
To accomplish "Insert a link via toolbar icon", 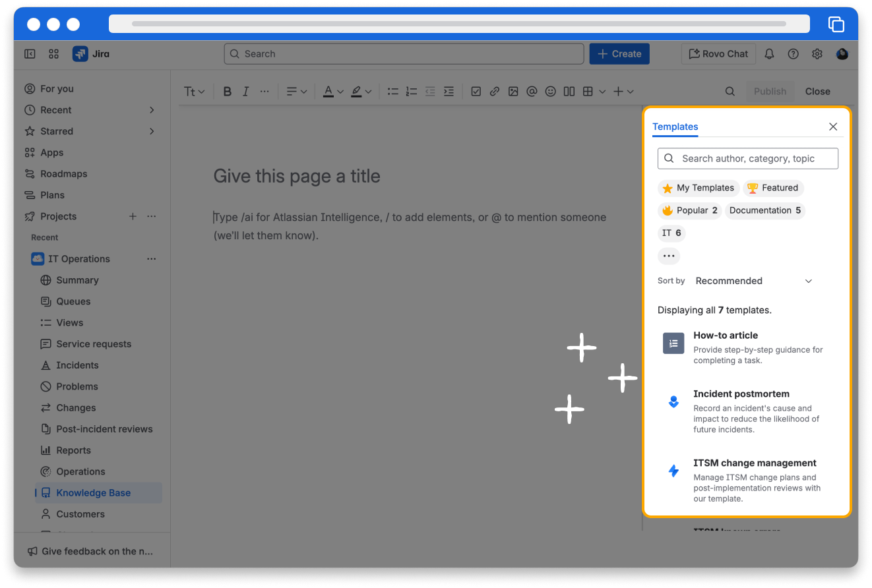I will click(495, 92).
